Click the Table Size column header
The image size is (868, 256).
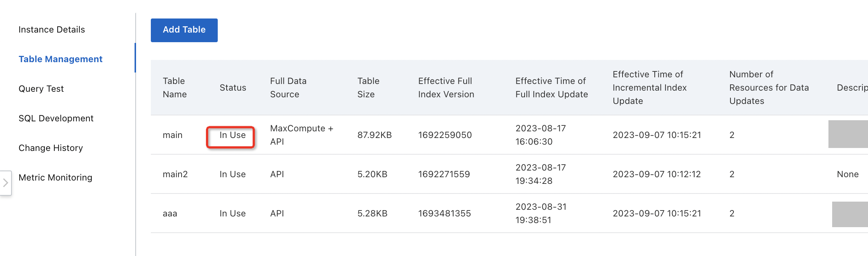368,88
